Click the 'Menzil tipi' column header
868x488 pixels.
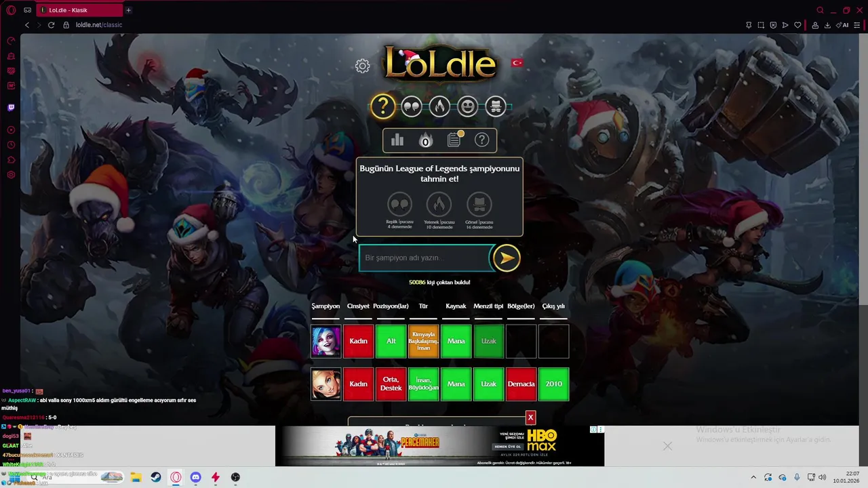[488, 306]
